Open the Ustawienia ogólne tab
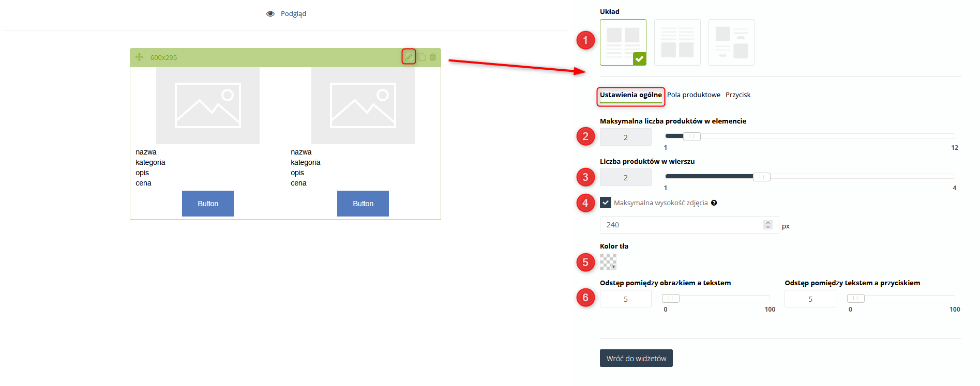The width and height of the screenshot is (980, 386). [x=630, y=95]
